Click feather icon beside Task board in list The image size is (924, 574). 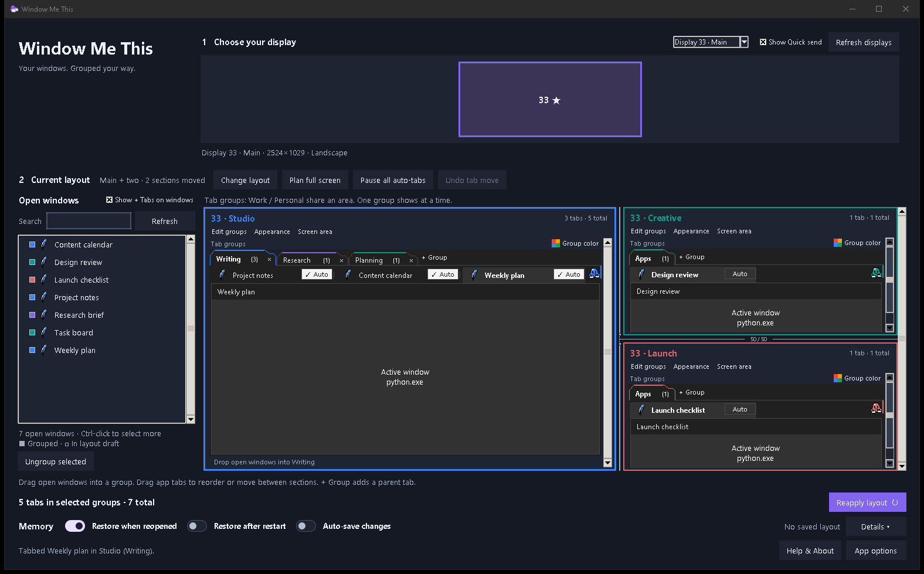point(44,332)
